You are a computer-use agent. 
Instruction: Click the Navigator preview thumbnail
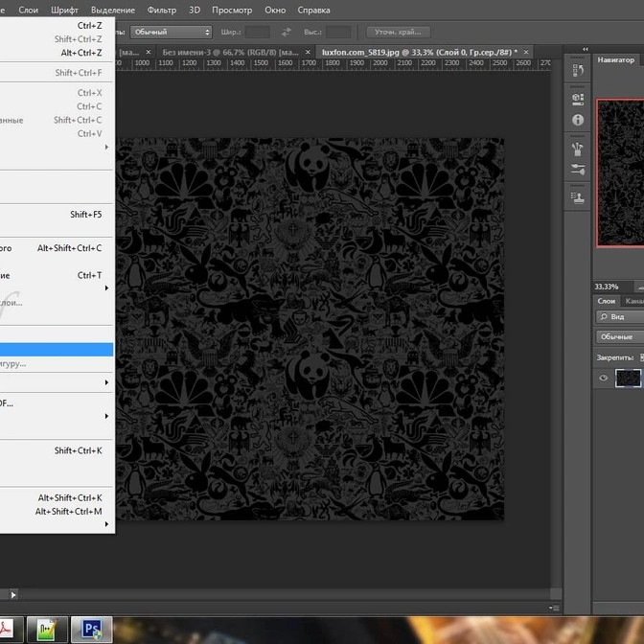click(620, 172)
